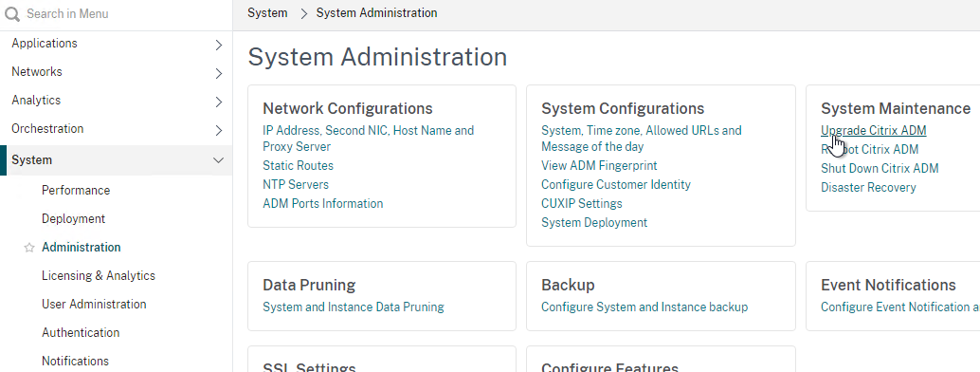Open the Upgrade Citrix ADM link
This screenshot has height=372, width=980.
pyautogui.click(x=873, y=130)
